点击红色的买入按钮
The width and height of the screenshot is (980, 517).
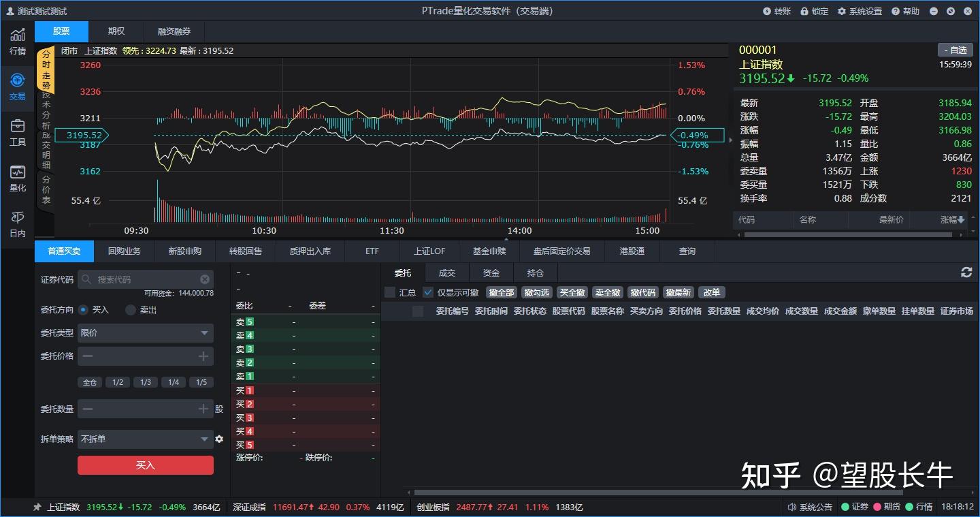click(x=145, y=465)
